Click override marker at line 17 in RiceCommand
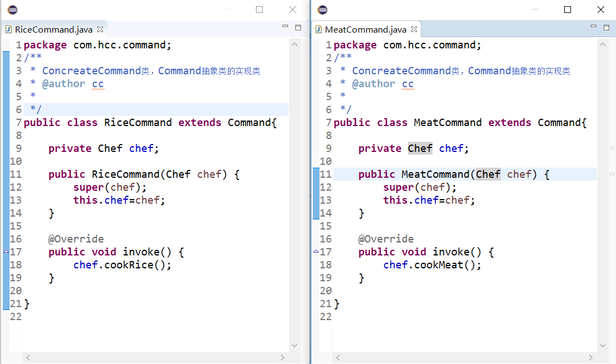This screenshot has width=616, height=364. click(6, 251)
